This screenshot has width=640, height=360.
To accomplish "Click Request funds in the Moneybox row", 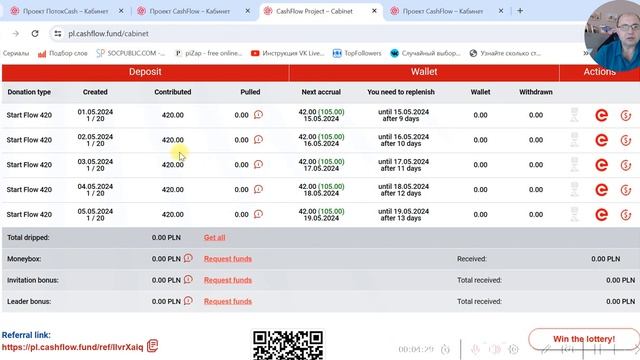I will pos(228,259).
